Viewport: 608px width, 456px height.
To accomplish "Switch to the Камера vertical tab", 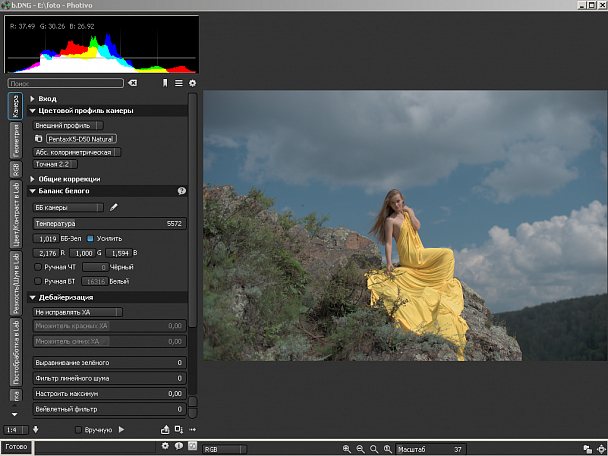I will (16, 106).
